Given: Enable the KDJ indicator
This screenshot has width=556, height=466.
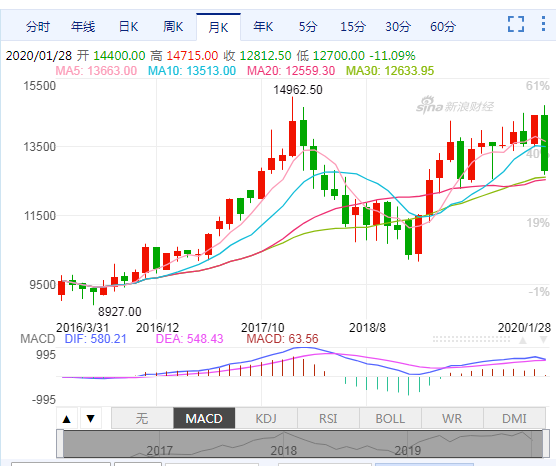Looking at the screenshot, I should pyautogui.click(x=266, y=418).
